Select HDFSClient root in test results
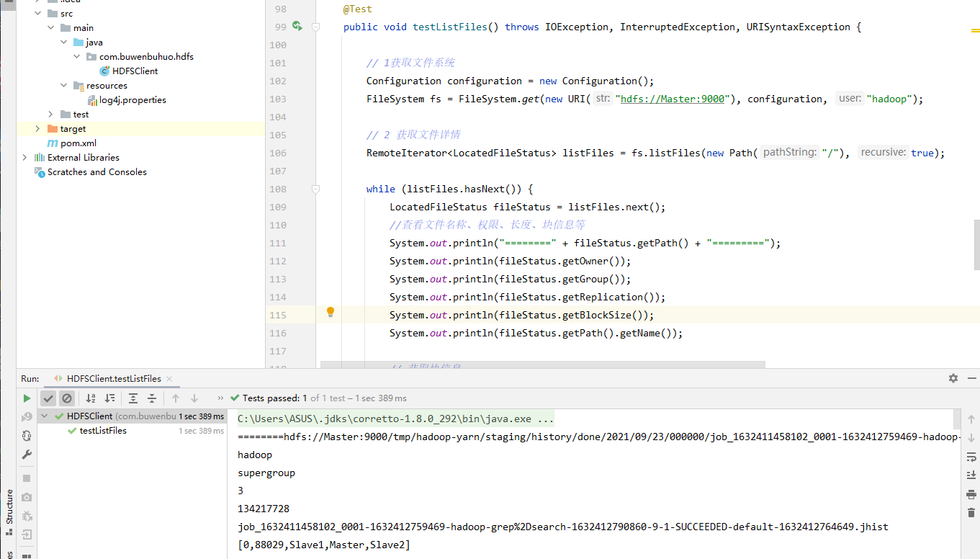 [x=89, y=416]
